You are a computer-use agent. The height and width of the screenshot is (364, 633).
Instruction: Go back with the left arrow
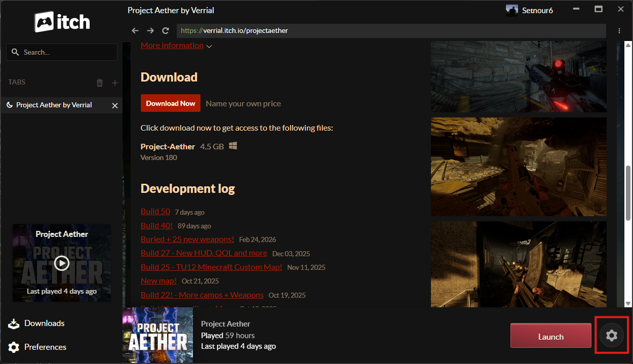pos(135,30)
